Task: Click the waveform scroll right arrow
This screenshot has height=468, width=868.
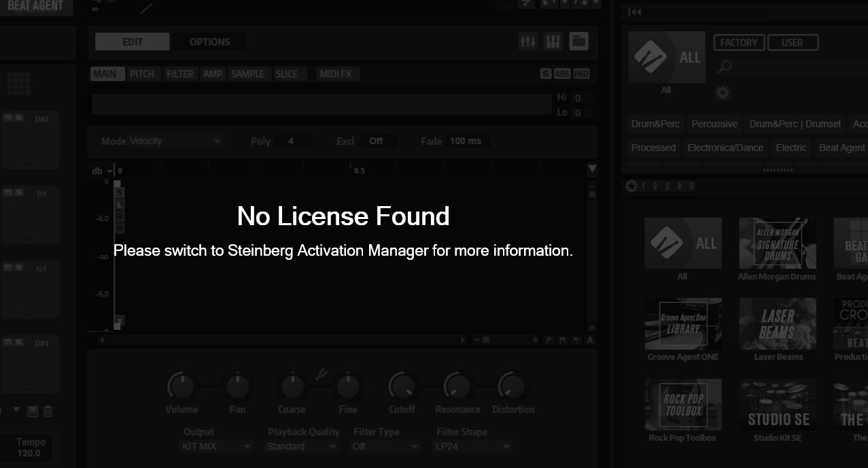Action: [463, 339]
